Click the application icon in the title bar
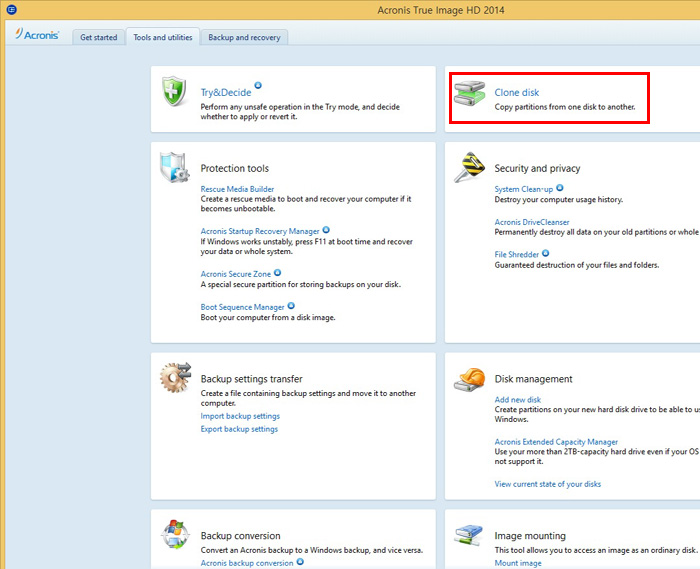 tap(12, 9)
